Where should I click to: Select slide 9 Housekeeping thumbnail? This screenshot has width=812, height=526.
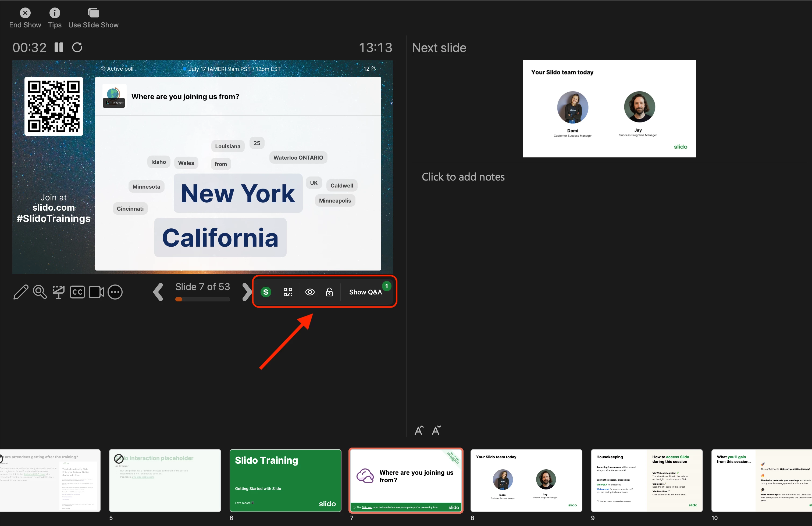[x=647, y=480]
